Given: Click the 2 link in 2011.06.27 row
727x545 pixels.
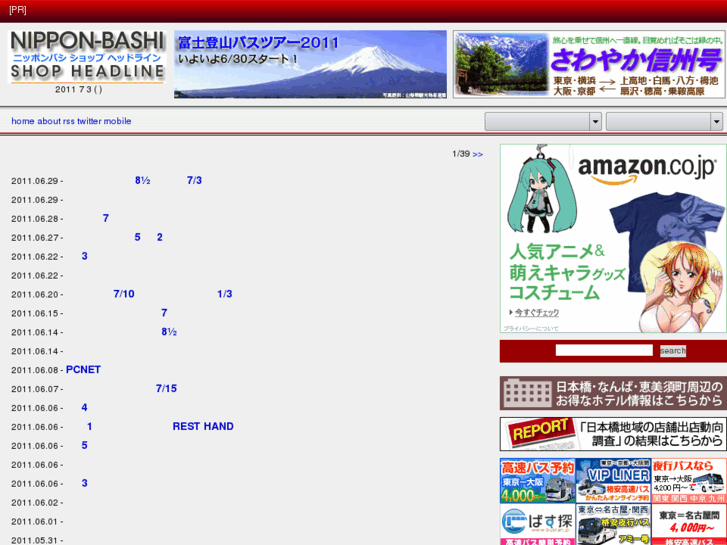Looking at the screenshot, I should point(159,237).
